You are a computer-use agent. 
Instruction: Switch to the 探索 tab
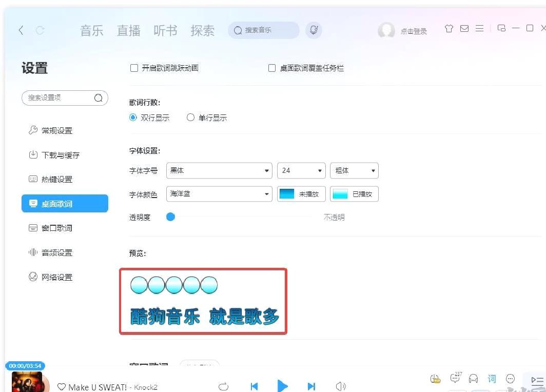coord(202,31)
